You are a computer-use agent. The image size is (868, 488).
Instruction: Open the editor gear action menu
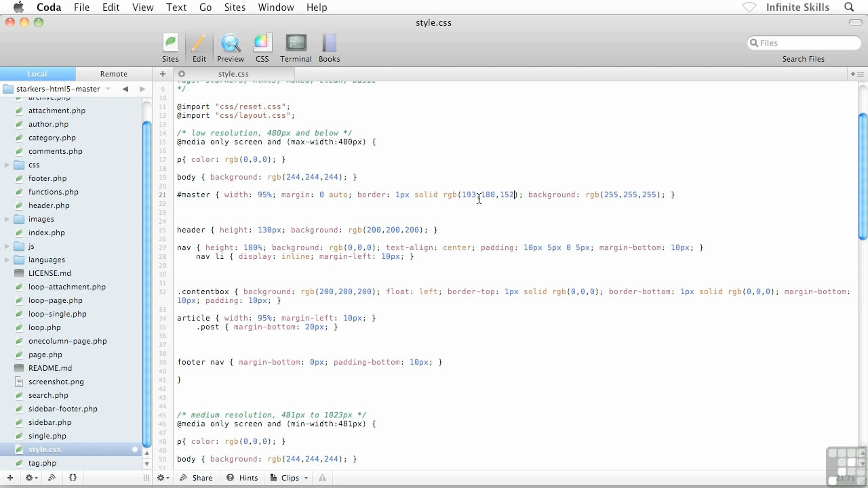pyautogui.click(x=163, y=478)
